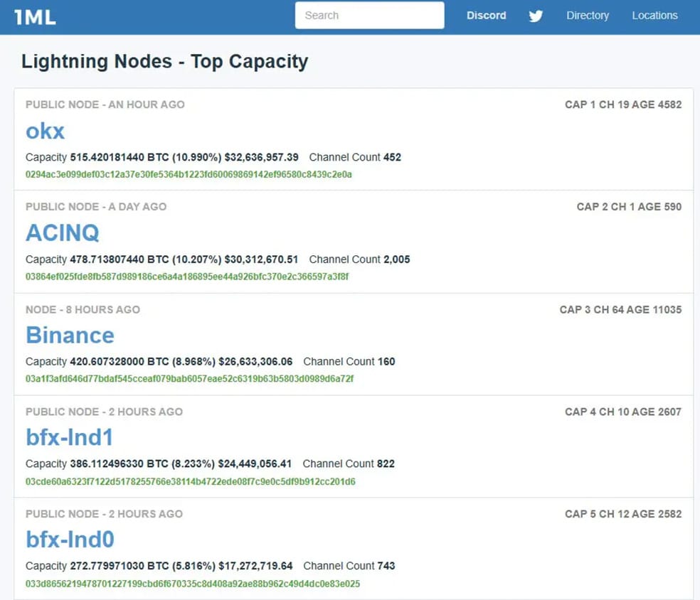Click bfx-lnd0 capacity 272.77971030 BTC
This screenshot has width=700, height=600.
point(120,566)
